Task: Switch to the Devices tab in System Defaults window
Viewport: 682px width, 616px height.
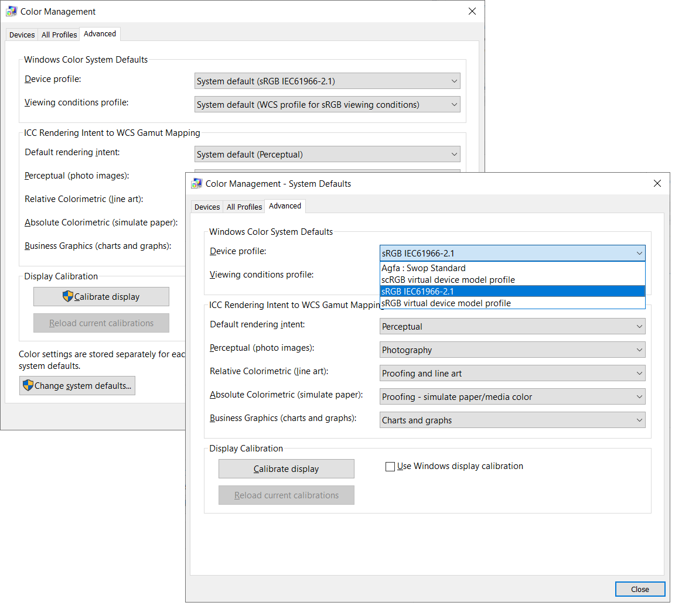Action: [206, 206]
